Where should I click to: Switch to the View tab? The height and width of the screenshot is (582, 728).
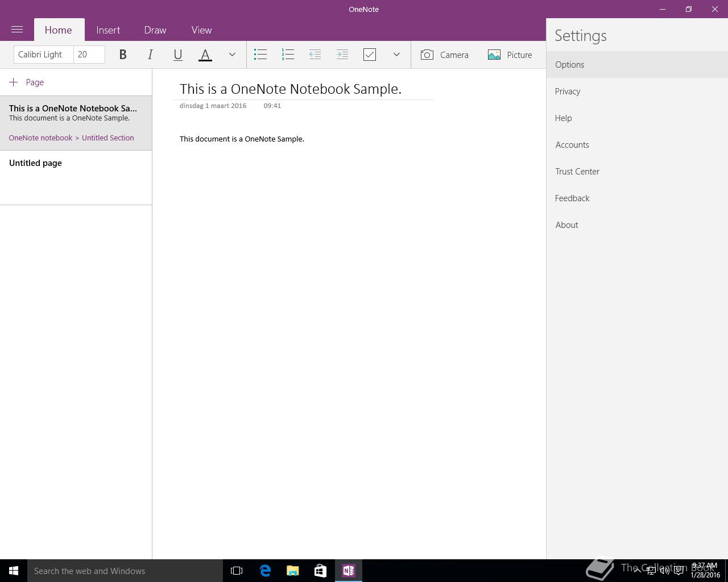pos(201,30)
